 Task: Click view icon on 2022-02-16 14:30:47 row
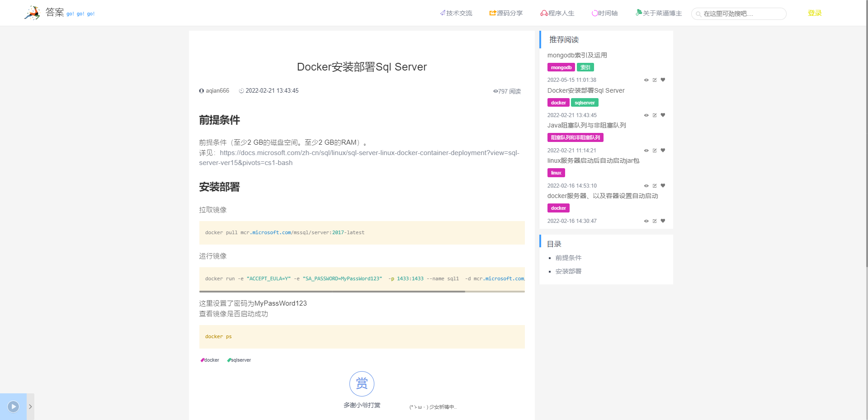coord(646,221)
